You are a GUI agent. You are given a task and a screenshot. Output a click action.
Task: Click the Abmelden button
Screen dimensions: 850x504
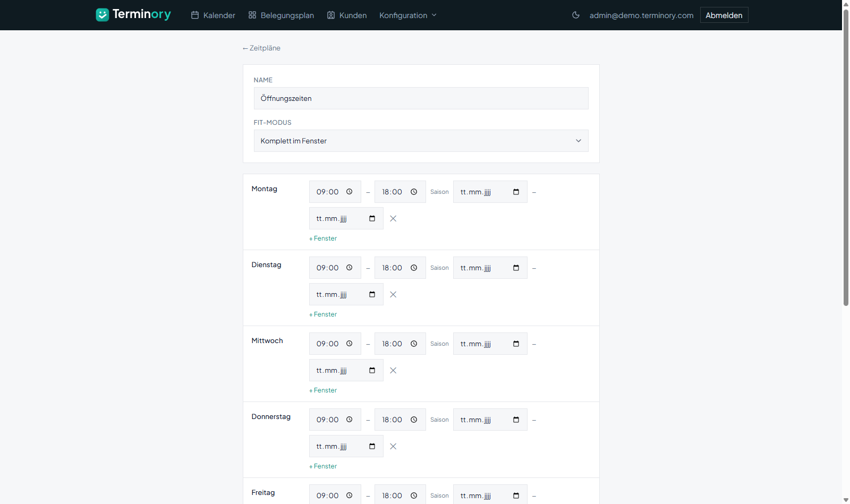tap(724, 15)
